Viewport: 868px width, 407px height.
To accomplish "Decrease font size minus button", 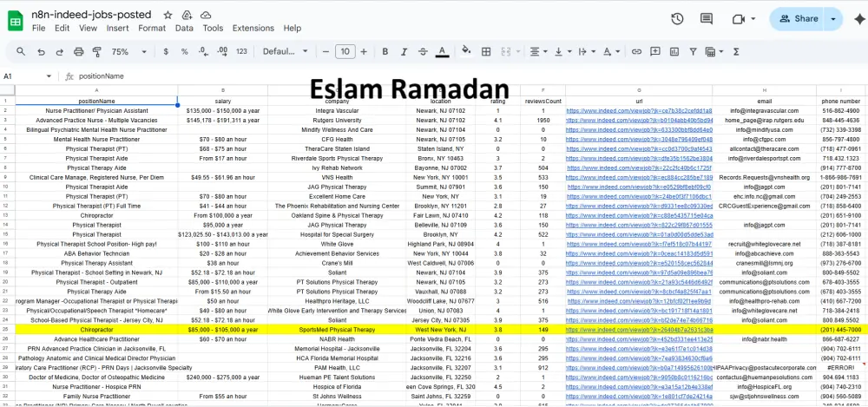I will 325,51.
